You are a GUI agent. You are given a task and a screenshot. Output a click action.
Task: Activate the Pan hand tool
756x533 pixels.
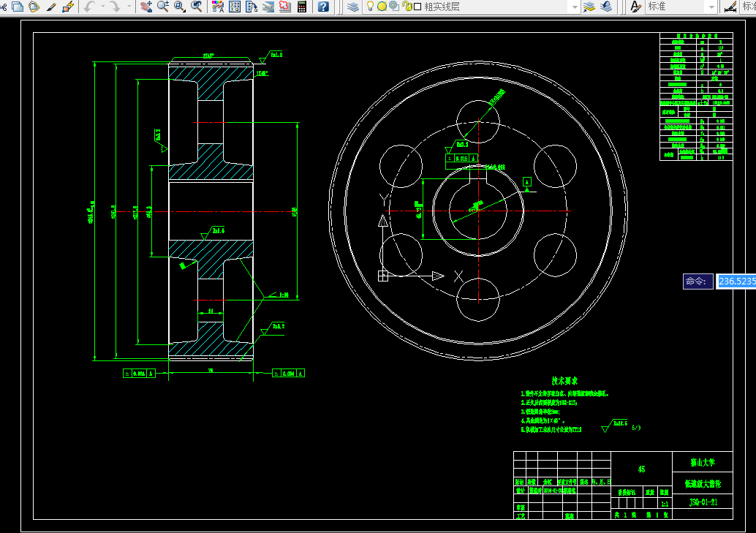tap(146, 7)
